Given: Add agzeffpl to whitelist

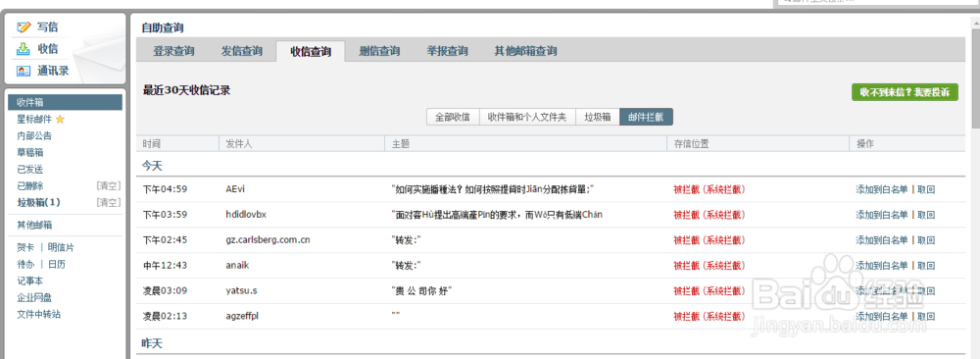Looking at the screenshot, I should coord(881,316).
